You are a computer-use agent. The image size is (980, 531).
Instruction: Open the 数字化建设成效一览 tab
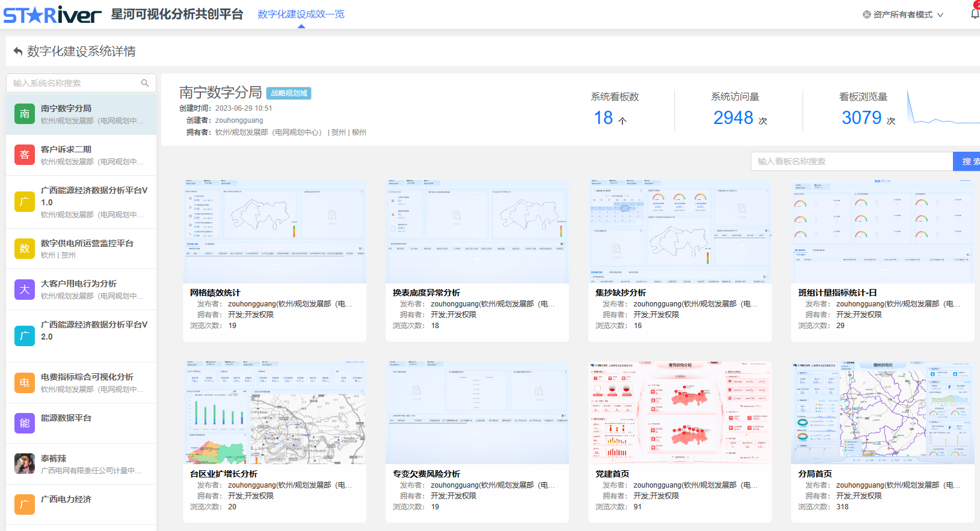[301, 14]
